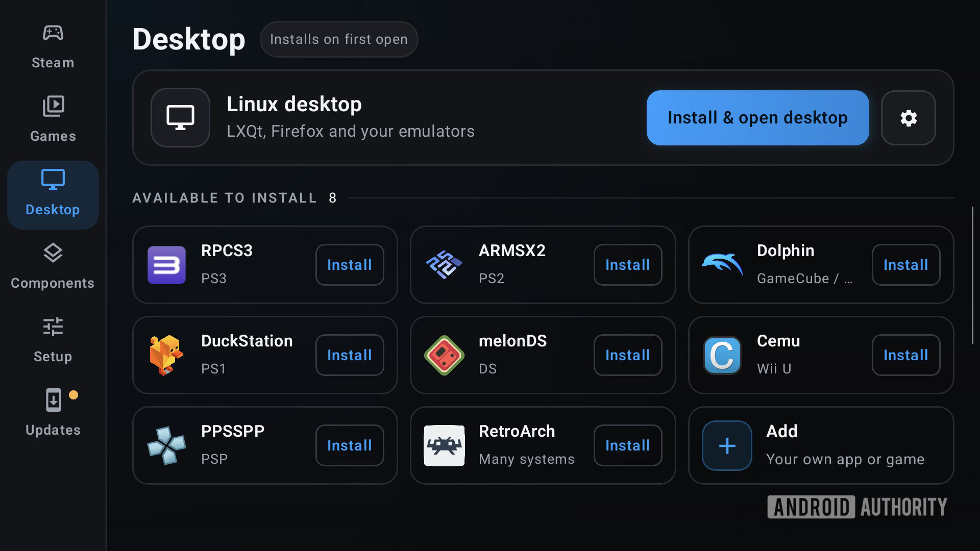The height and width of the screenshot is (551, 980).
Task: Open the Components sidebar section
Action: tap(53, 267)
